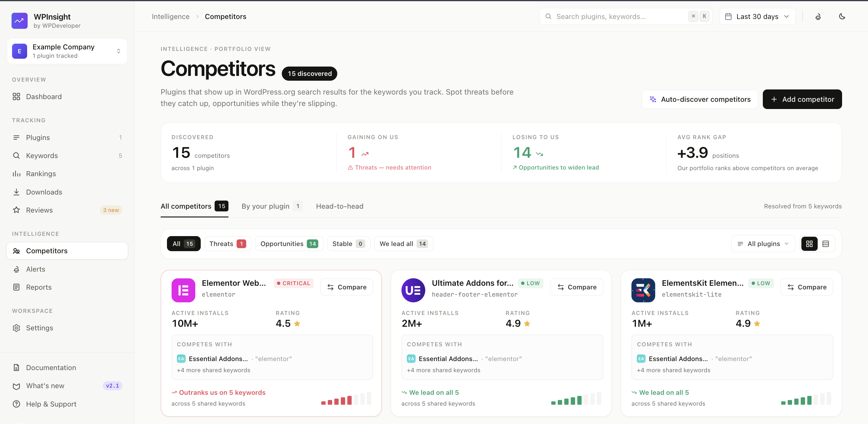Click the Add competitor button
This screenshot has width=868, height=424.
click(x=802, y=99)
